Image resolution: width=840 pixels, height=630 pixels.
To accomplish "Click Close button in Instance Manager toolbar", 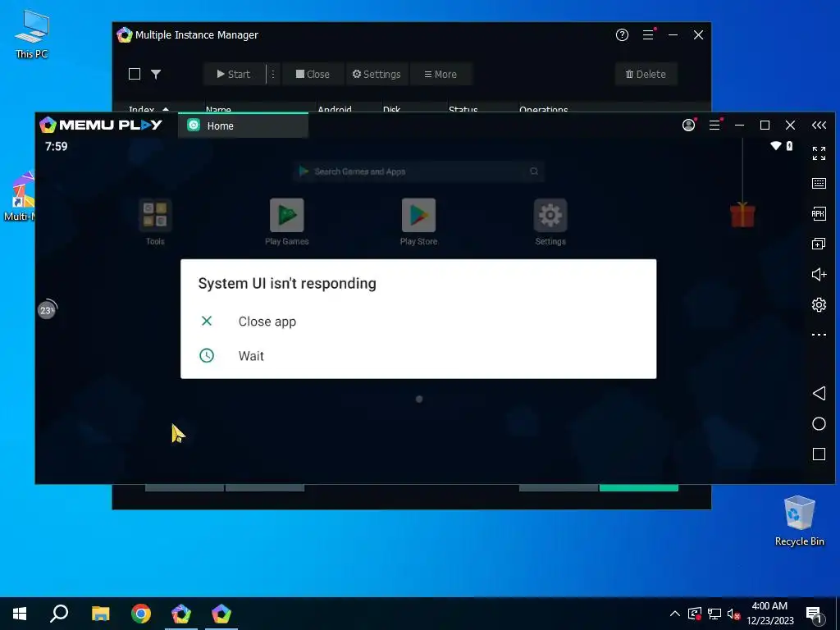I will tap(313, 74).
